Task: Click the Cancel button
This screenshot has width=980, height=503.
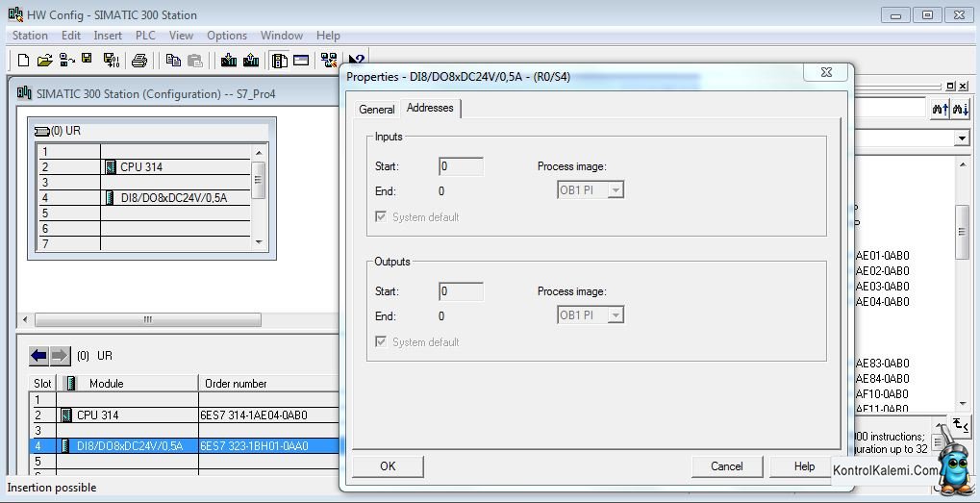Action: 727,466
